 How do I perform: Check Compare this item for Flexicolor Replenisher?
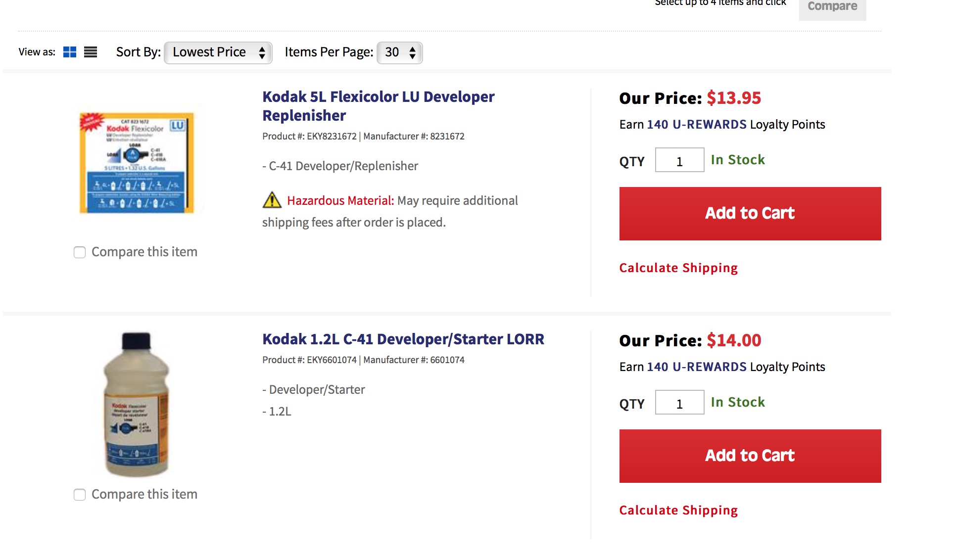[80, 252]
